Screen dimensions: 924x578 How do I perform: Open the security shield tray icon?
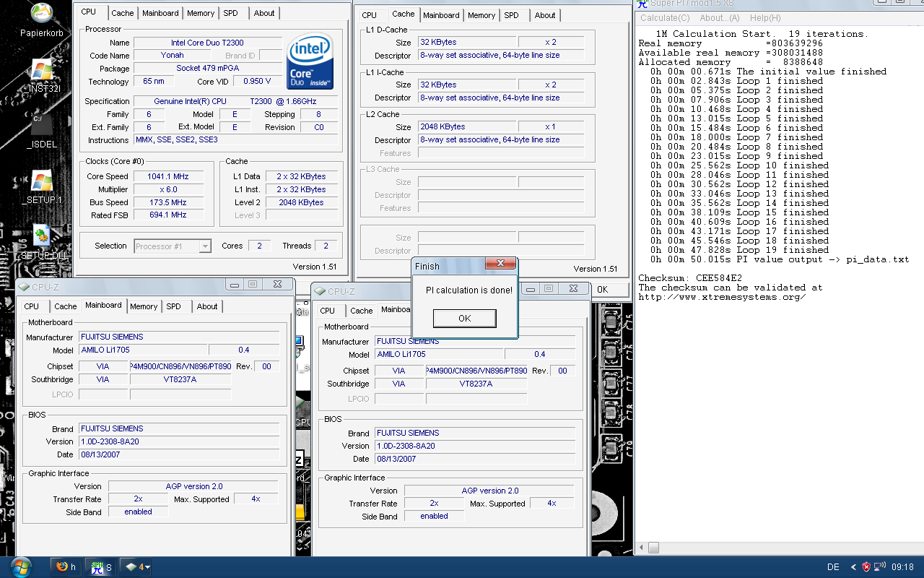[866, 567]
